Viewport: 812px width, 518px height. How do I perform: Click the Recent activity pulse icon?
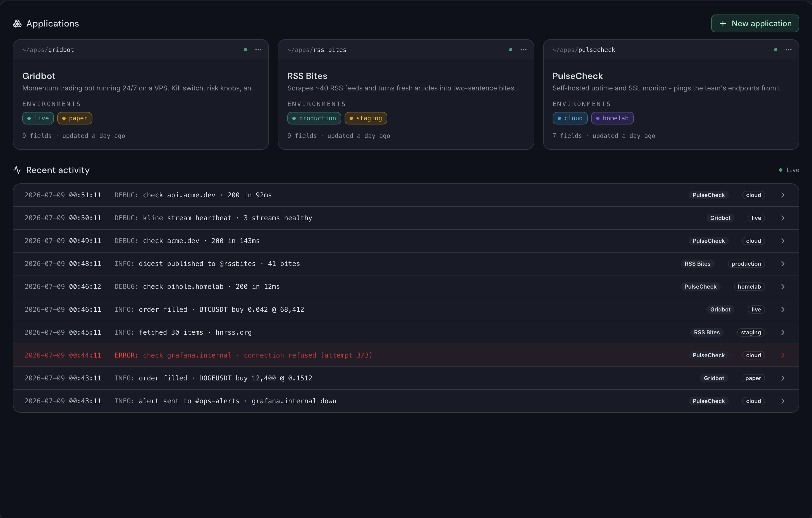17,170
